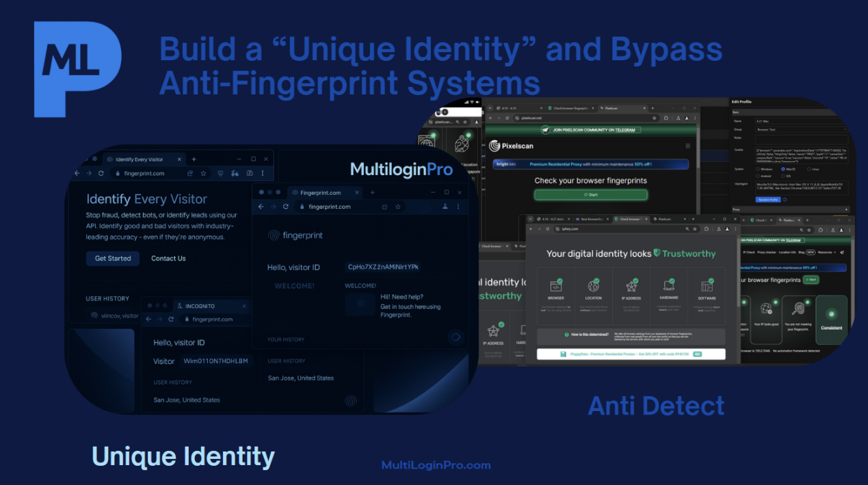
Task: Click the iphey.com address bar
Action: pos(626,228)
